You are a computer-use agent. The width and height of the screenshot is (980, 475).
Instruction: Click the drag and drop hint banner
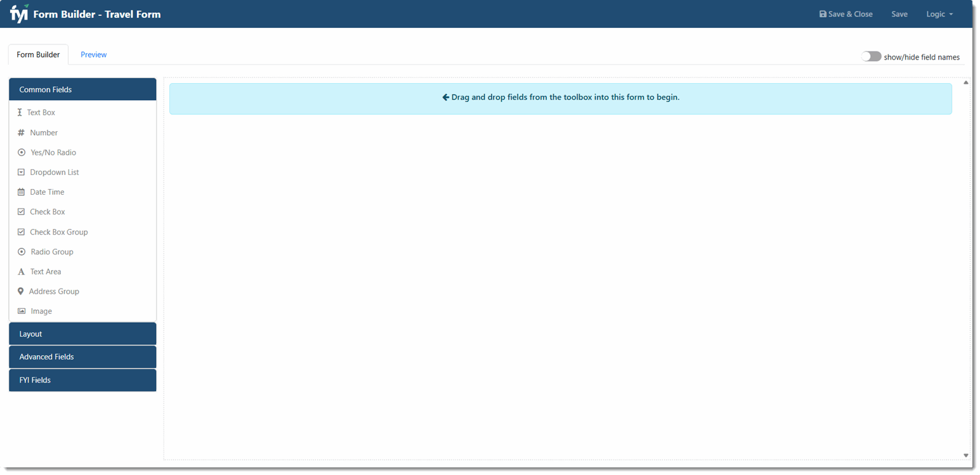click(561, 98)
